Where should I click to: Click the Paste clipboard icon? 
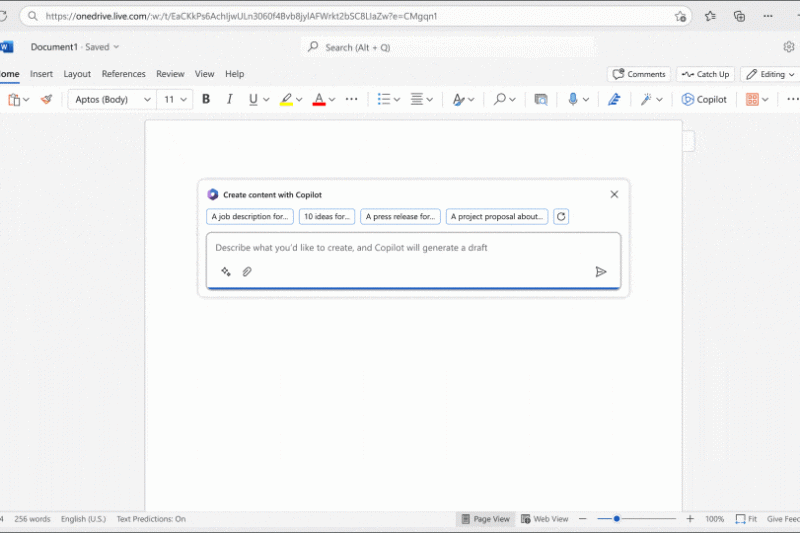14,99
